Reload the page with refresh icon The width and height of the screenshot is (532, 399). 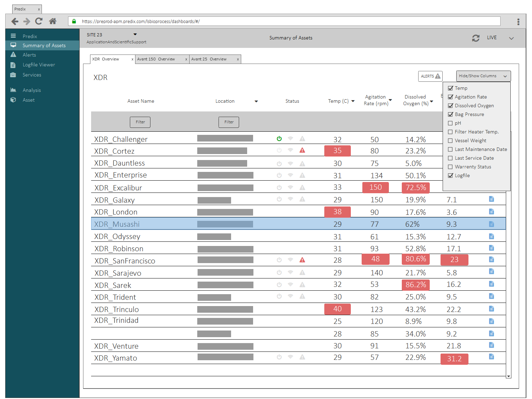39,21
